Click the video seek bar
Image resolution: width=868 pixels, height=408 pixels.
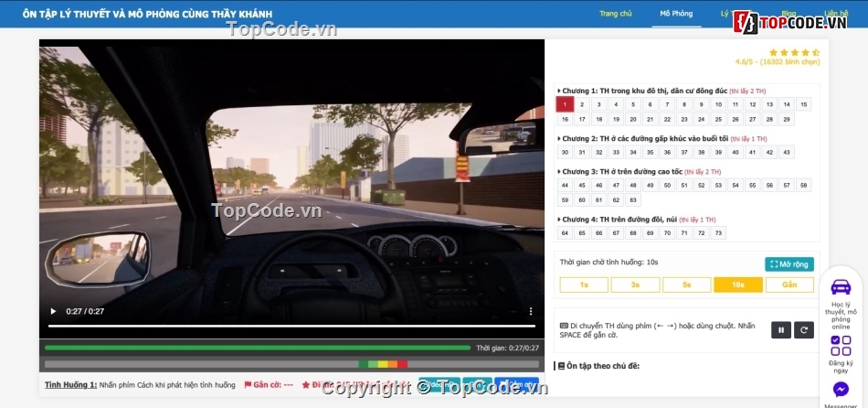click(x=292, y=326)
